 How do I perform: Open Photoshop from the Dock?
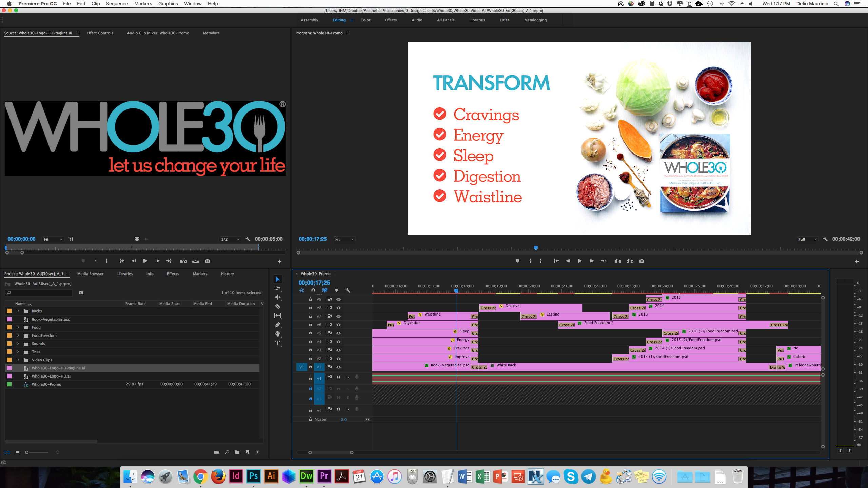click(254, 476)
